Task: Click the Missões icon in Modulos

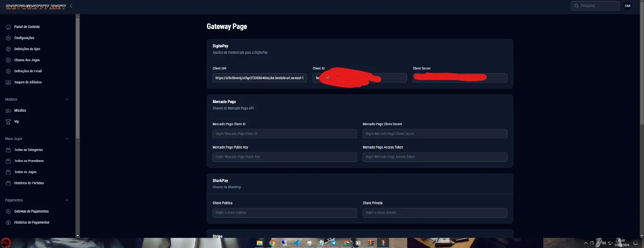Action: click(8, 110)
